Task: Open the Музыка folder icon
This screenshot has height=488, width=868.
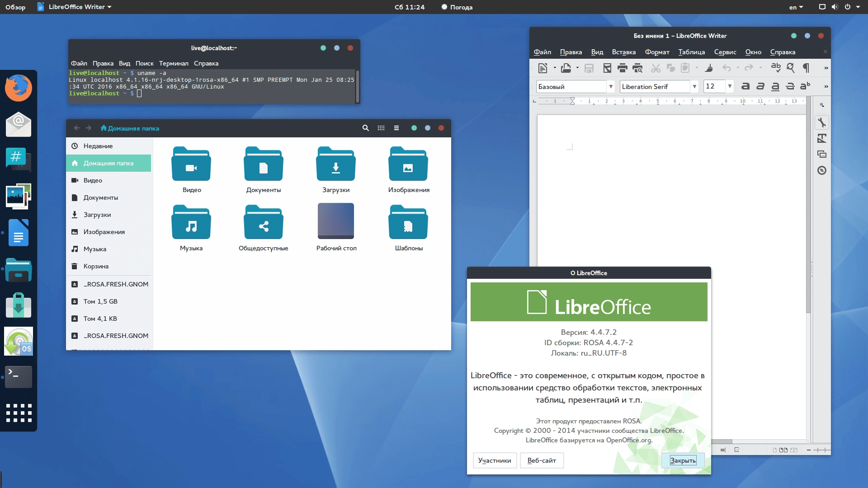Action: pyautogui.click(x=191, y=222)
